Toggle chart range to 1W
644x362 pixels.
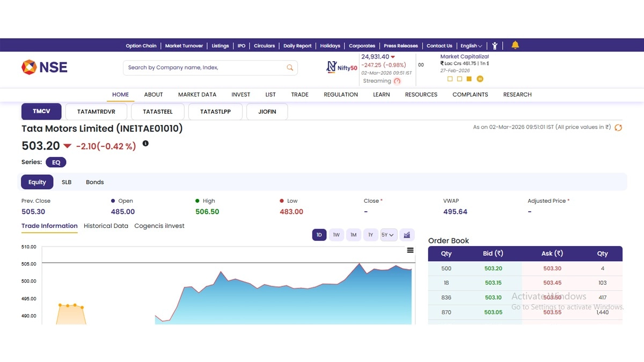pyautogui.click(x=336, y=235)
